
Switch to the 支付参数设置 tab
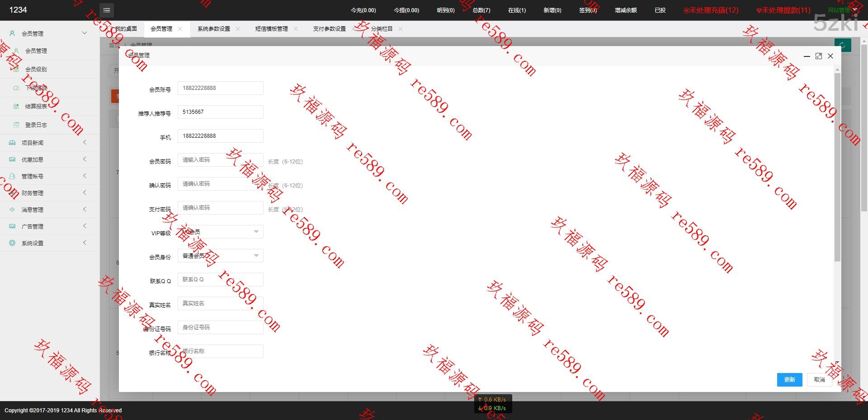coord(329,28)
